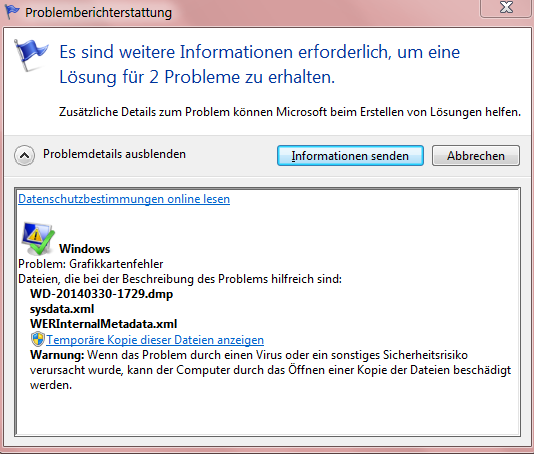Open Datenschutzbestimmungen online lesen link
534x454 pixels.
click(x=124, y=199)
